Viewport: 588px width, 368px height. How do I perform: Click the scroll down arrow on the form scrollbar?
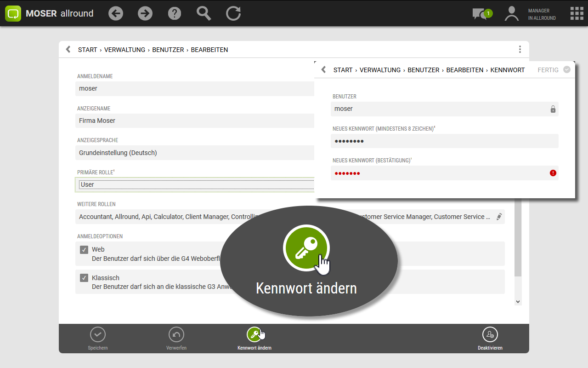pos(518,302)
